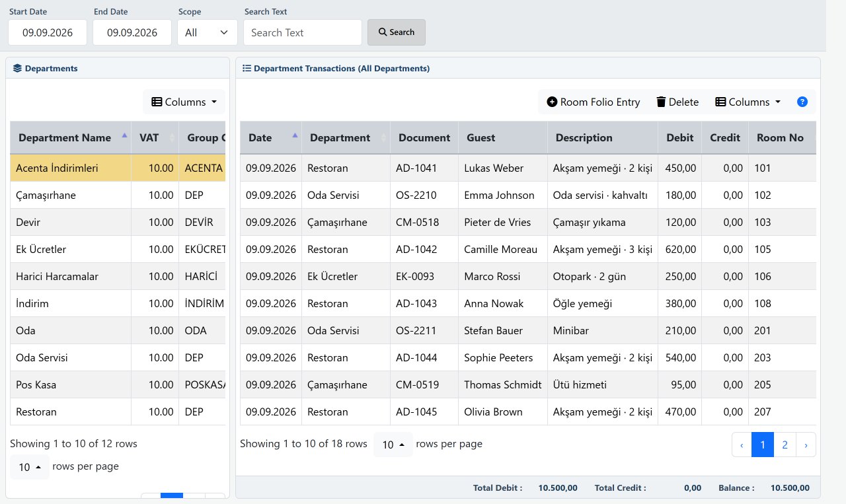
Task: Click document OS-2210 cell
Action: coord(424,195)
